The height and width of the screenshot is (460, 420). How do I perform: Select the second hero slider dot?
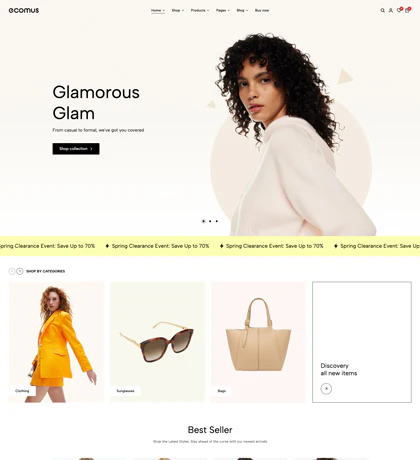tap(210, 221)
